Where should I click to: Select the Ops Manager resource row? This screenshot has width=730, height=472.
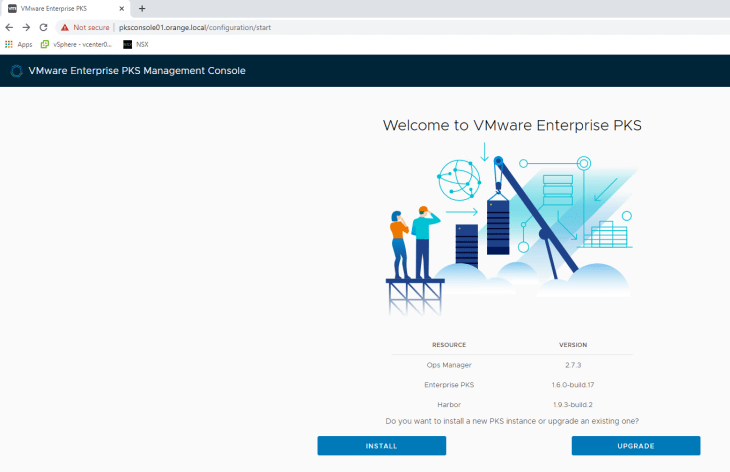[511, 365]
